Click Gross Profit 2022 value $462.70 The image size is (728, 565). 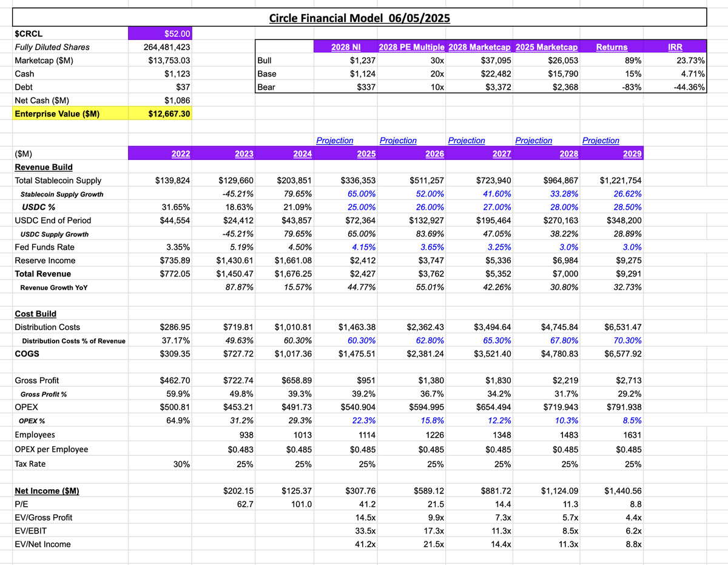[177, 381]
